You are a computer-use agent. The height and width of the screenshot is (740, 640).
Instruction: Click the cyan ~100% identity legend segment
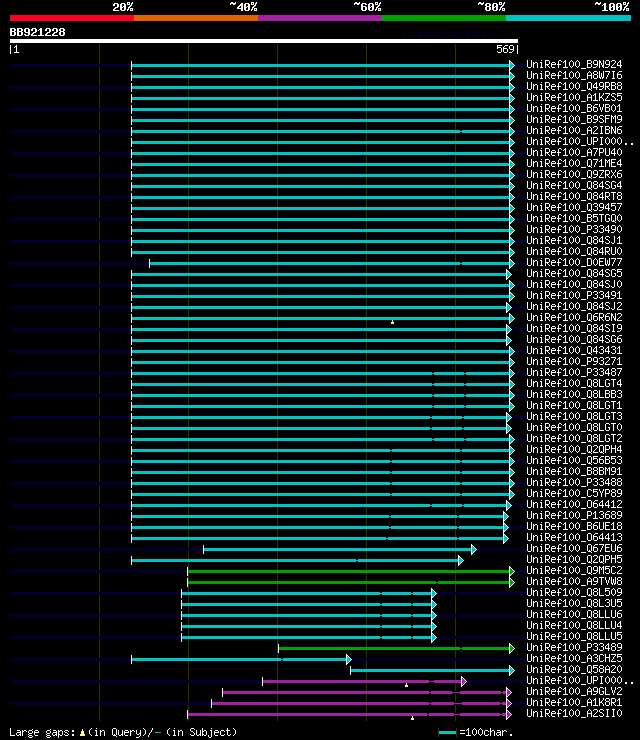(x=568, y=18)
